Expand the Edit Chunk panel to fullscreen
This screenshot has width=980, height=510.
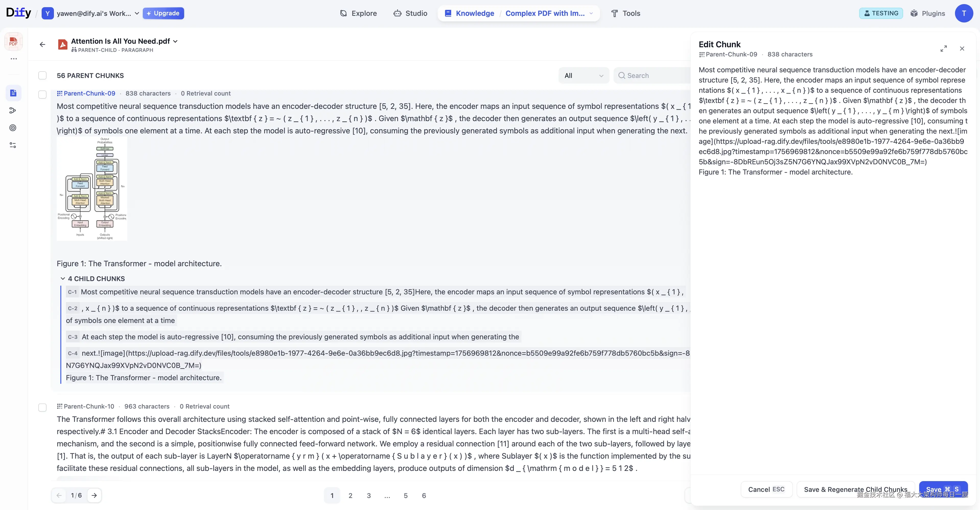pos(943,49)
